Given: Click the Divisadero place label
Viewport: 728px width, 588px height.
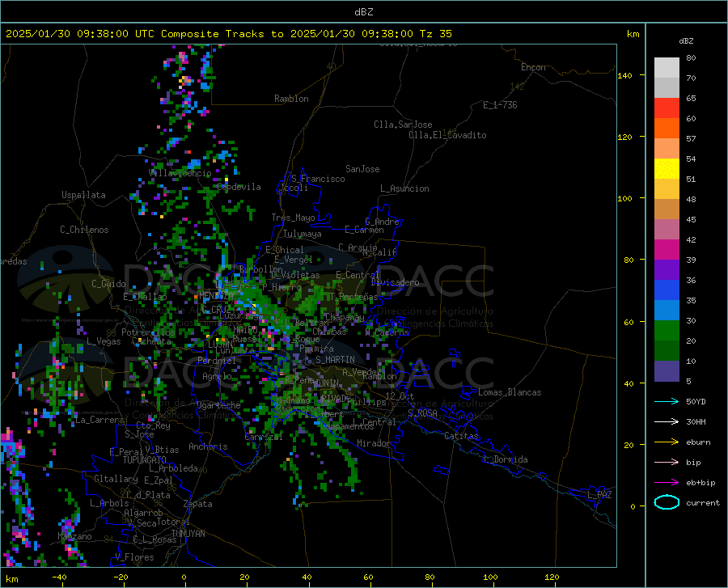Looking at the screenshot, I should point(395,282).
